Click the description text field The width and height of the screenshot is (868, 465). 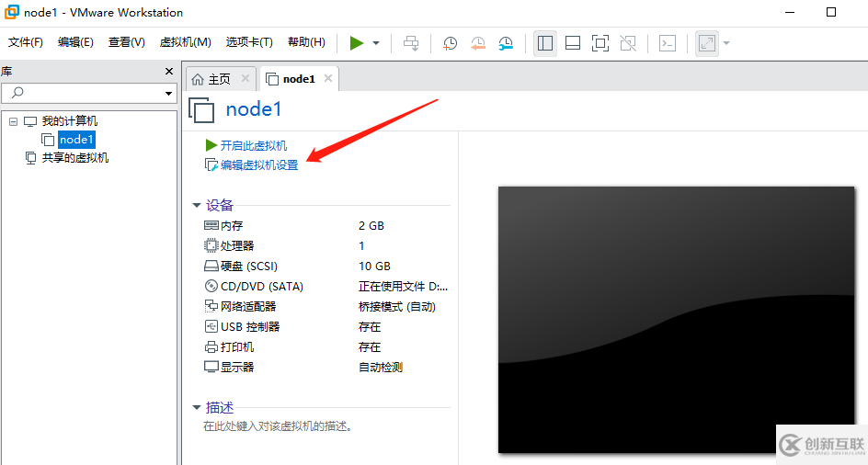point(278,426)
